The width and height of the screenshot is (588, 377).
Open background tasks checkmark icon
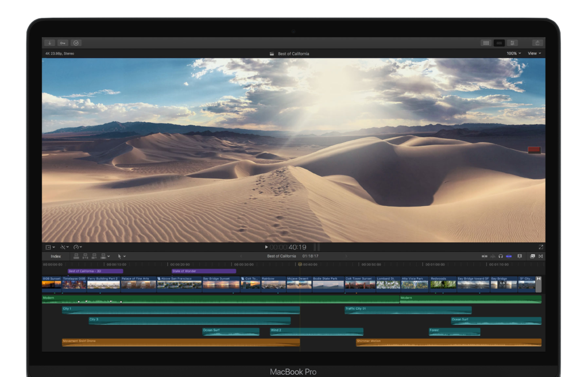pos(76,43)
